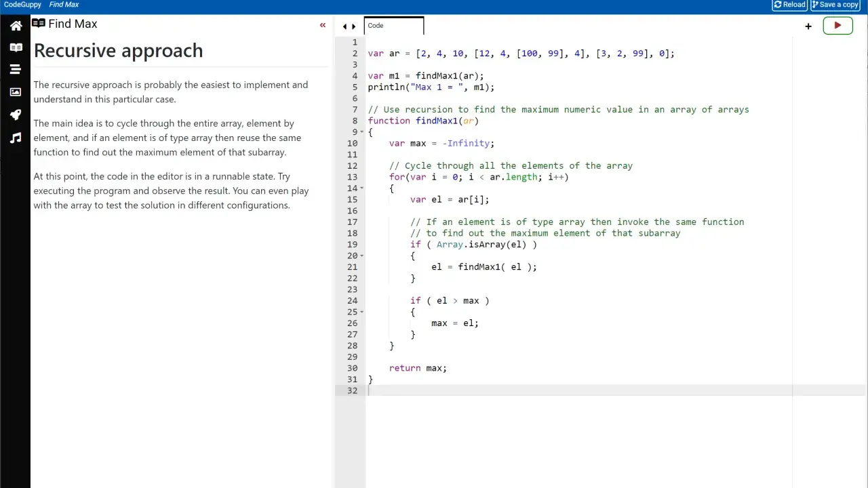Click the 'Recursive approach' heading
The height and width of the screenshot is (488, 868).
[119, 51]
